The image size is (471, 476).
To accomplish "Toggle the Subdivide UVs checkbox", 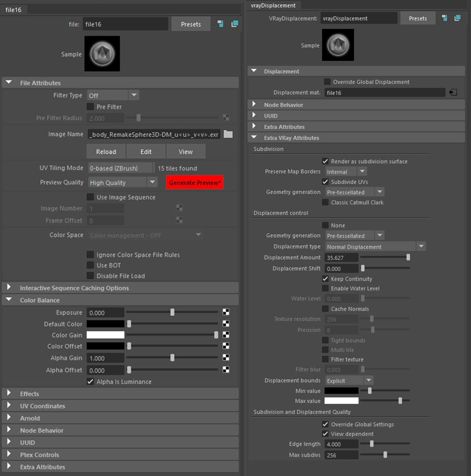I will [325, 182].
